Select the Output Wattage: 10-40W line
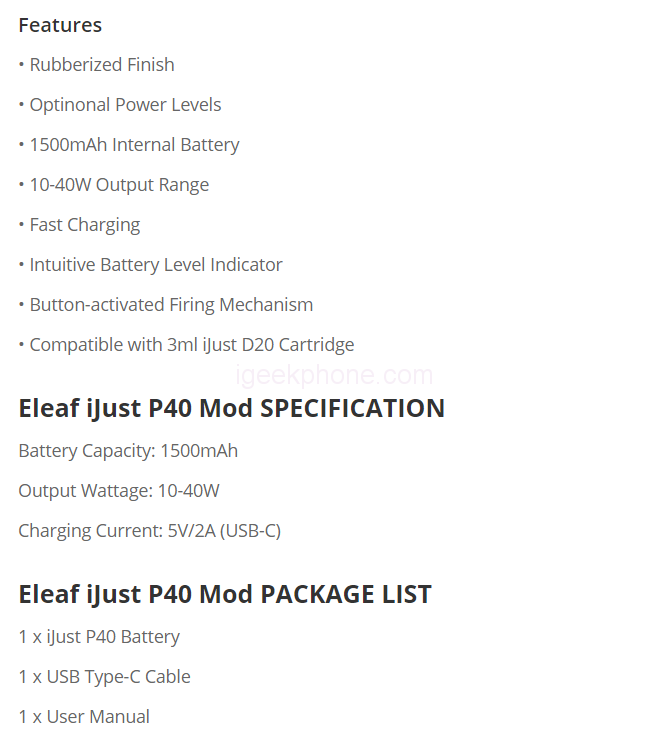This screenshot has width=654, height=737. (x=119, y=491)
